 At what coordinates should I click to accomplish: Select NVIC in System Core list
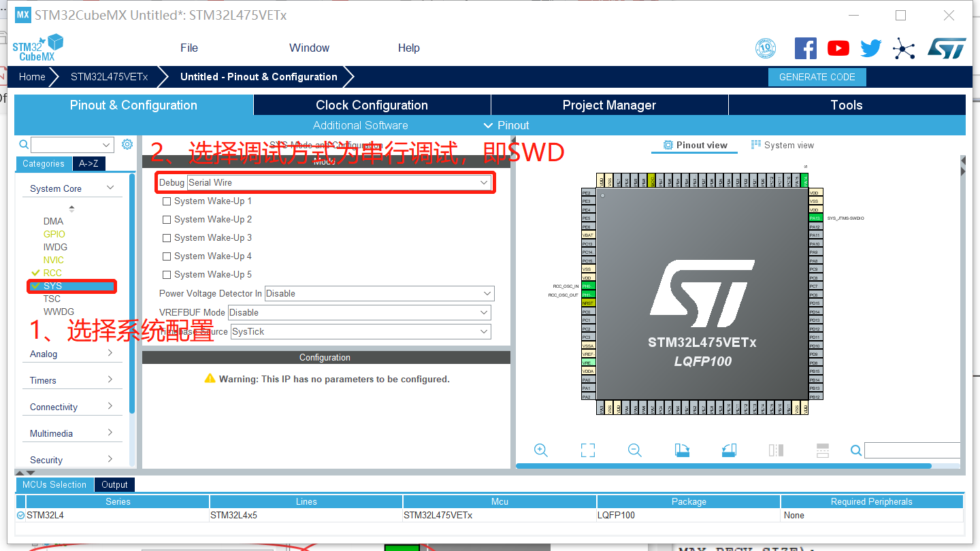(x=54, y=260)
